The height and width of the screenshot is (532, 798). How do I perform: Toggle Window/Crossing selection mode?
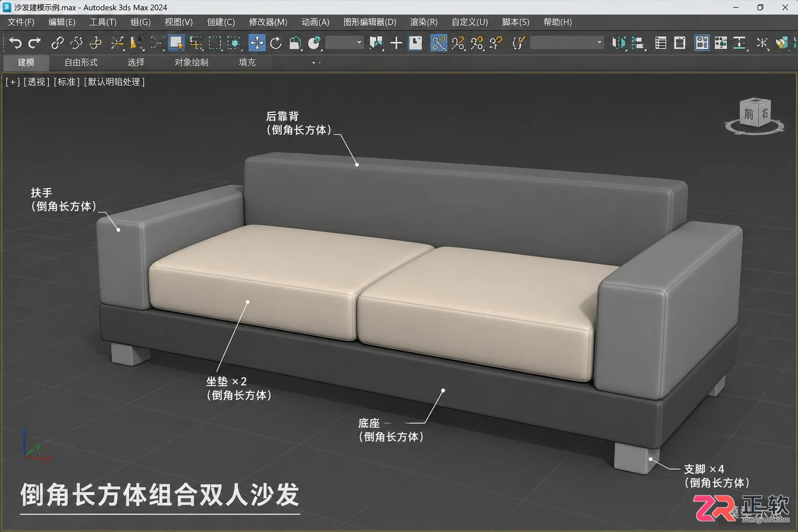click(x=235, y=43)
